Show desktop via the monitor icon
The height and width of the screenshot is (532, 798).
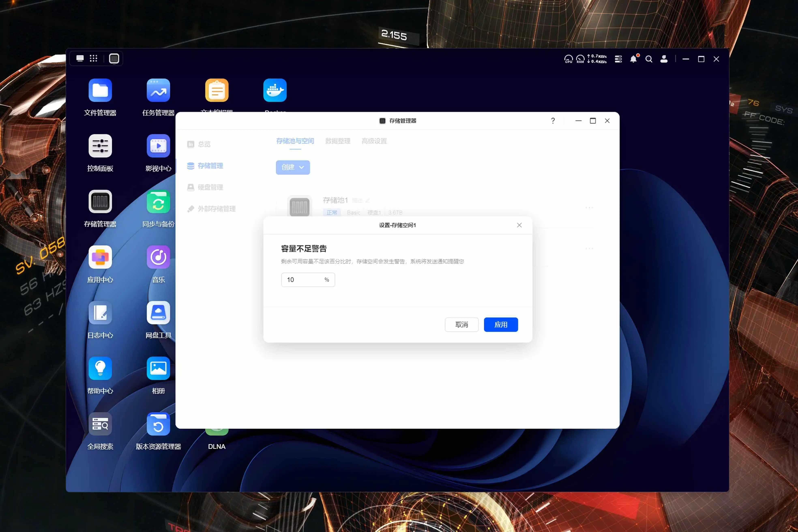[80, 58]
